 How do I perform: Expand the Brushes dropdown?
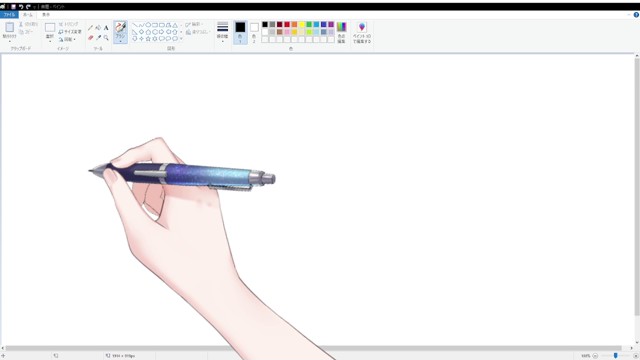[120, 41]
